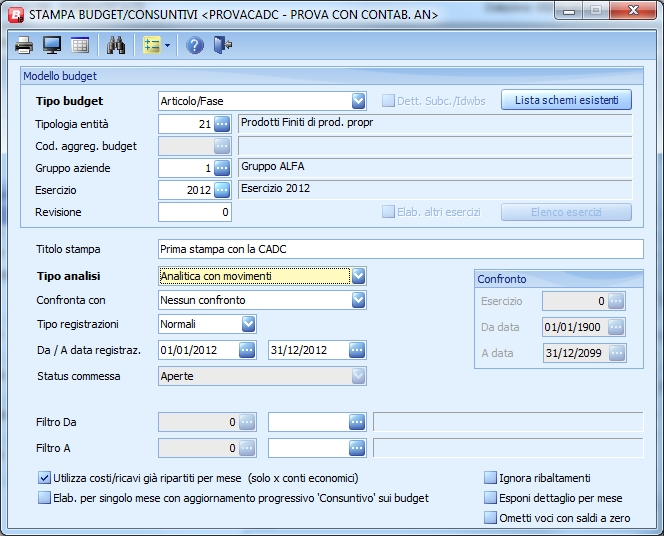
Task: Disable 'Utilizza costi/ricavi già ripartiti per mese'
Action: coord(44,478)
